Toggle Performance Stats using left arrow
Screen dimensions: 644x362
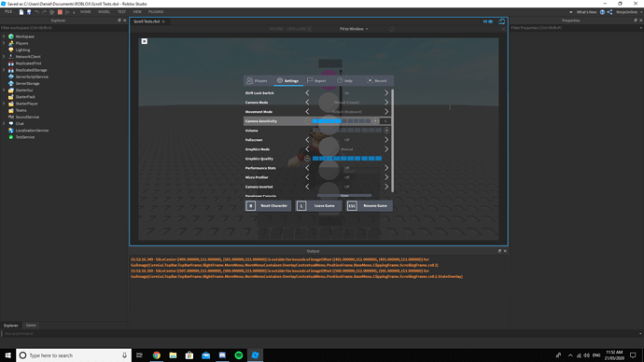(307, 168)
